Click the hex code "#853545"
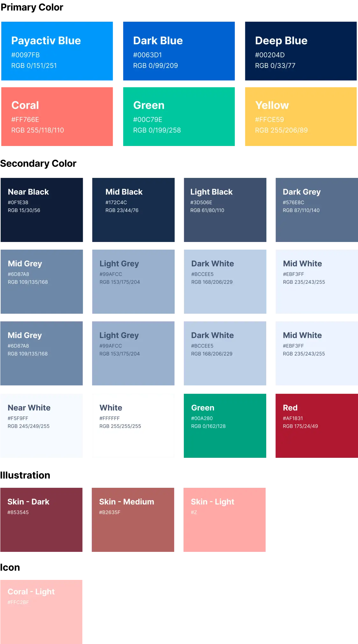Image resolution: width=358 pixels, height=644 pixels. 18,512
